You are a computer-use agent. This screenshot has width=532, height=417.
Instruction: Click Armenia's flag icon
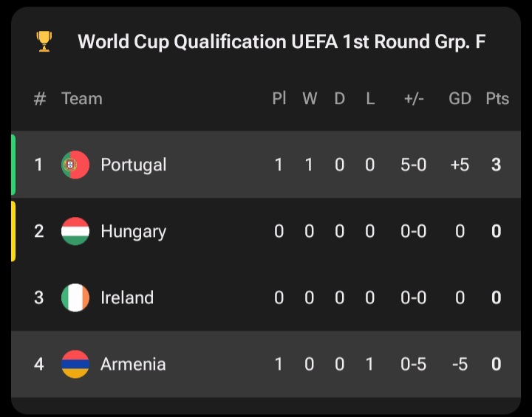pos(75,364)
